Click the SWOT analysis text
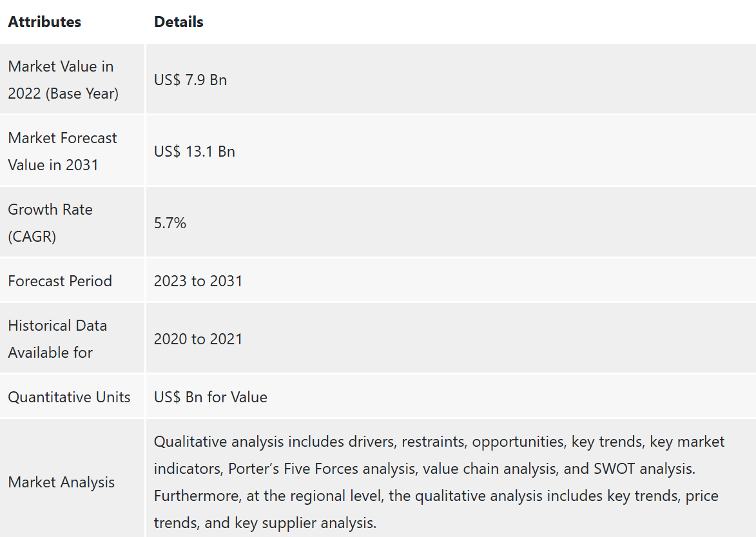The image size is (756, 537). [644, 469]
